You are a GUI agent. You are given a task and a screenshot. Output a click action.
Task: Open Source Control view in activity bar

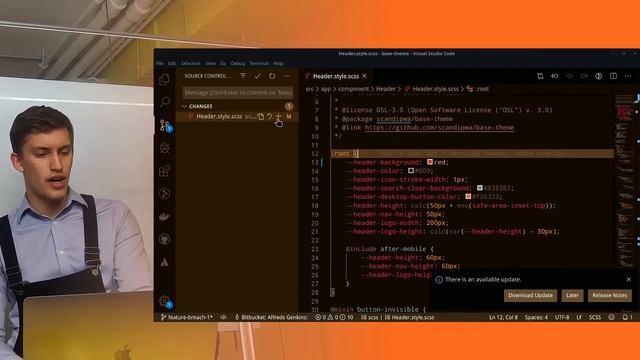point(165,125)
